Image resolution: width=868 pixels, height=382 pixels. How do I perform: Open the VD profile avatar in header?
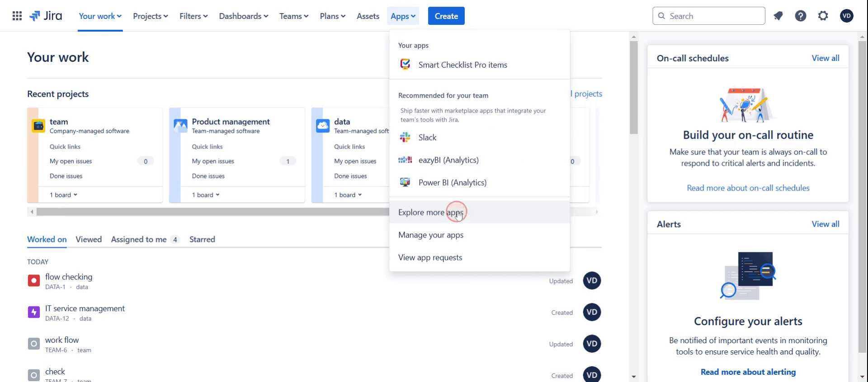pos(847,16)
